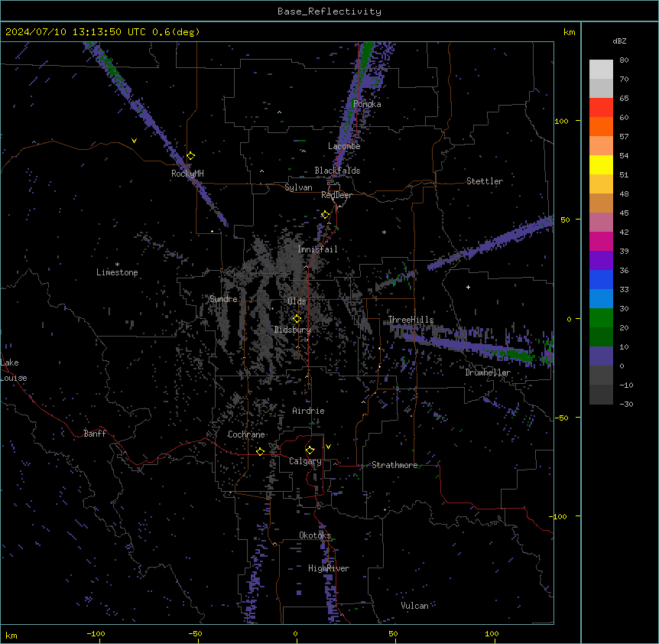
Task: Click the yellow airport marker above Calgary label
Action: coord(310,450)
